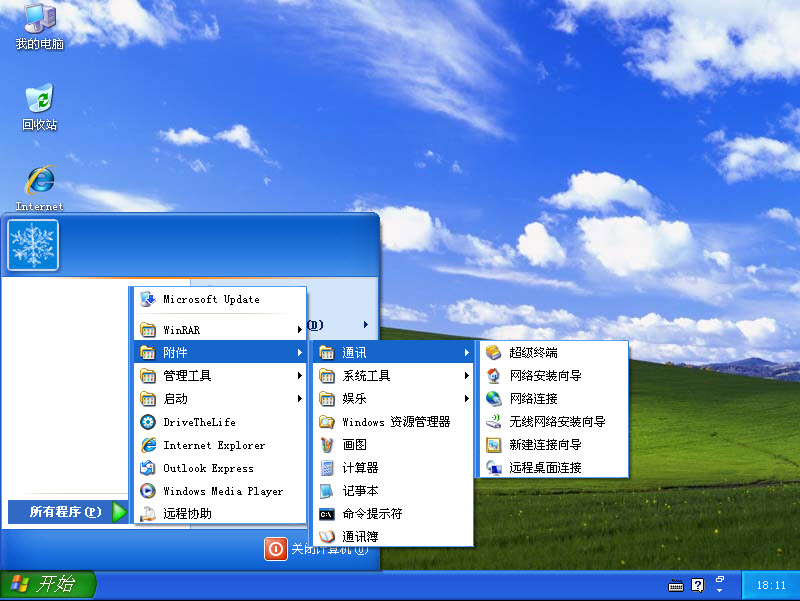Open the 管理工具 folder entry
Screen dimensions: 800x601
220,375
